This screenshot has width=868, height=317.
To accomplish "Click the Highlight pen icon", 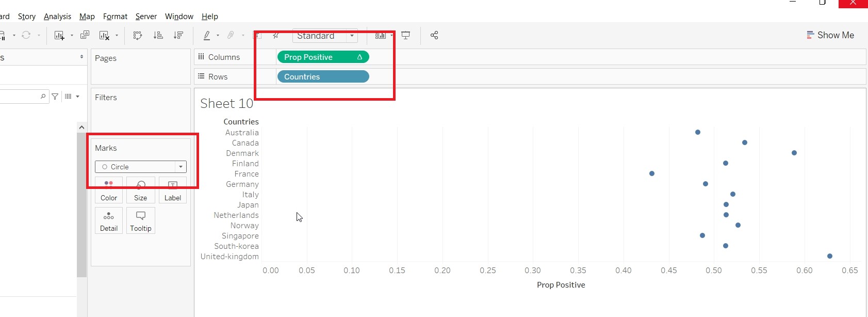I will click(x=207, y=35).
